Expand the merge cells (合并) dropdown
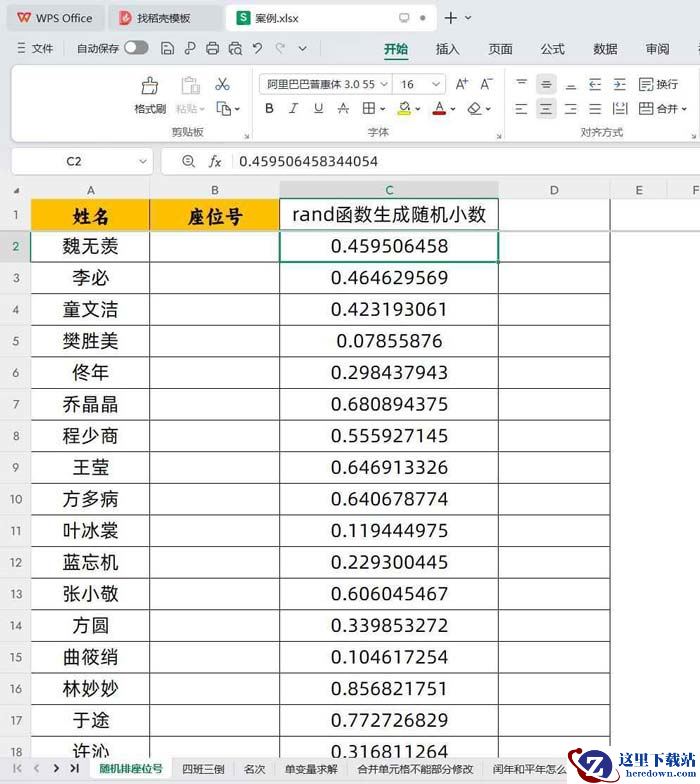The width and height of the screenshot is (700, 784). point(685,109)
